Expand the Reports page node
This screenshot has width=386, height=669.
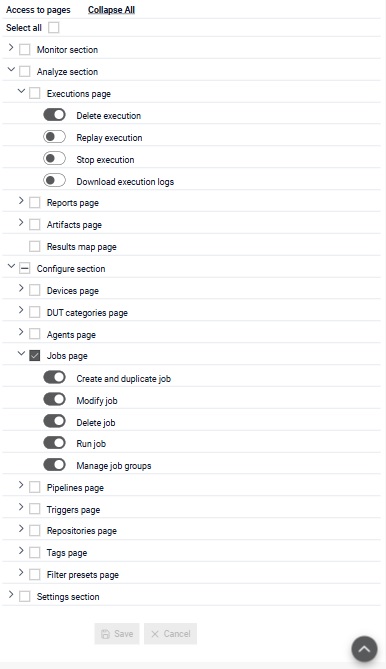click(21, 201)
